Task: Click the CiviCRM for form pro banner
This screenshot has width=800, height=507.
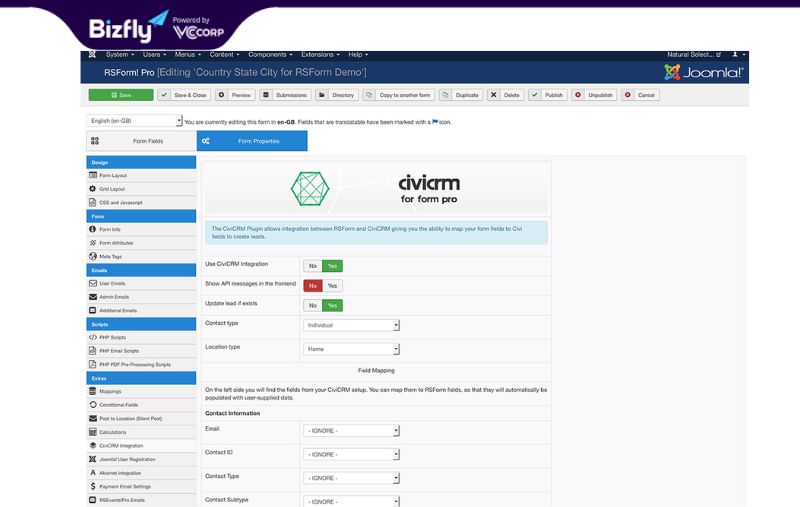Action: (377, 189)
